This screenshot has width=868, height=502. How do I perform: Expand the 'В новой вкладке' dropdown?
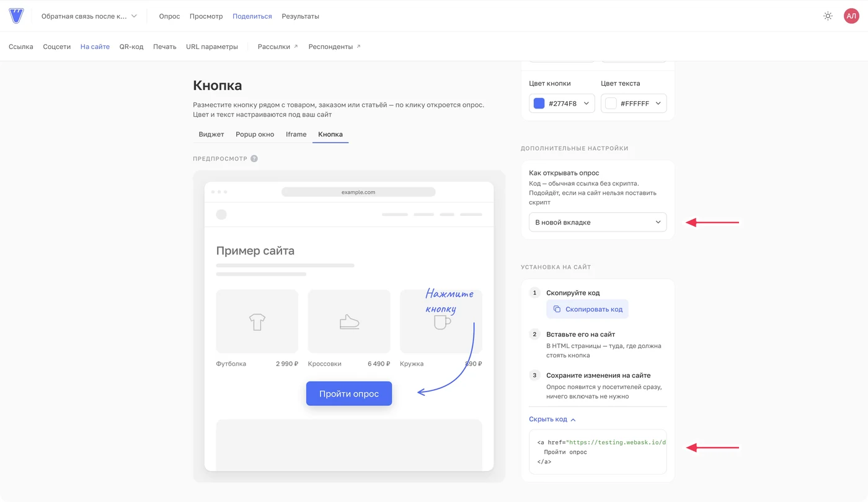[x=598, y=222]
